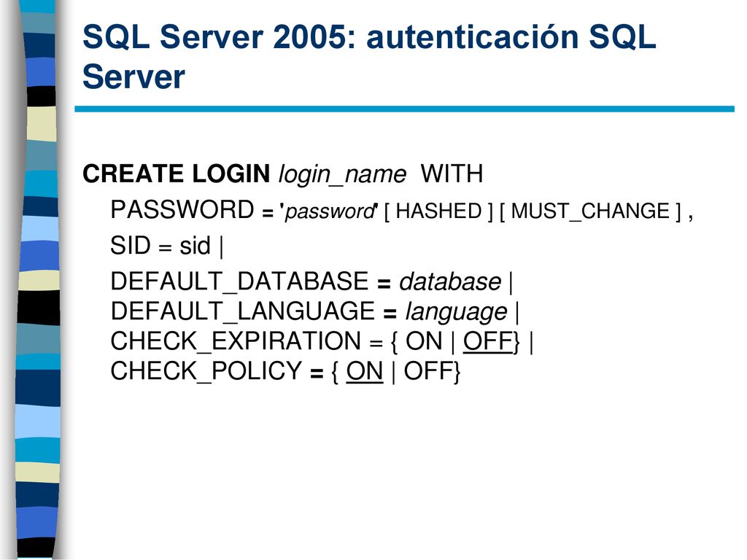Click 'ON' in the CHECK_EXPIRATION line
The width and height of the screenshot is (747, 560).
point(424,341)
